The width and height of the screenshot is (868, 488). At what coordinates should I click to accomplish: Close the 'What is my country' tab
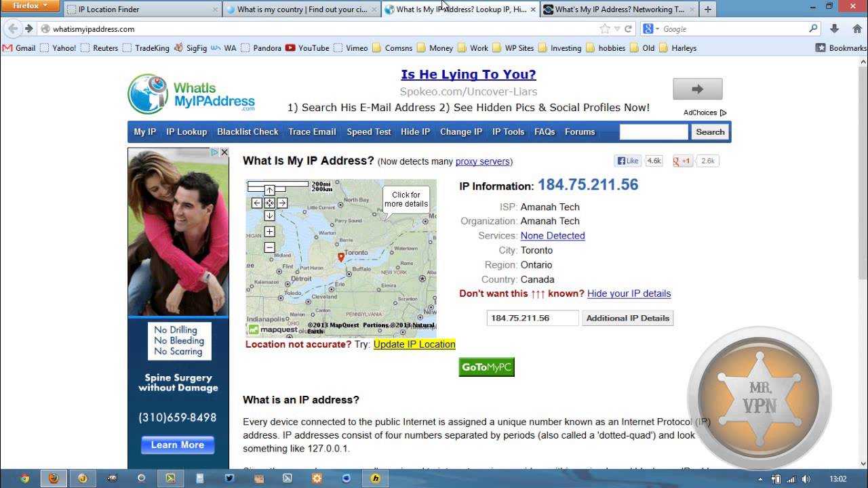374,9
